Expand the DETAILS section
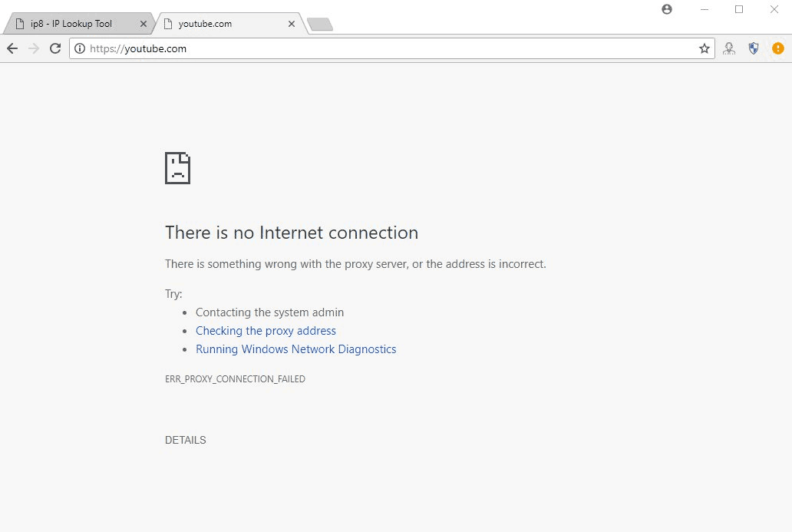Image resolution: width=792 pixels, height=532 pixels. [186, 440]
